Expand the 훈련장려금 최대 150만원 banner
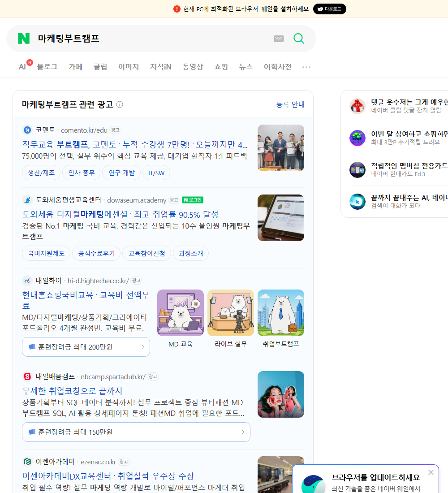 [x=136, y=432]
